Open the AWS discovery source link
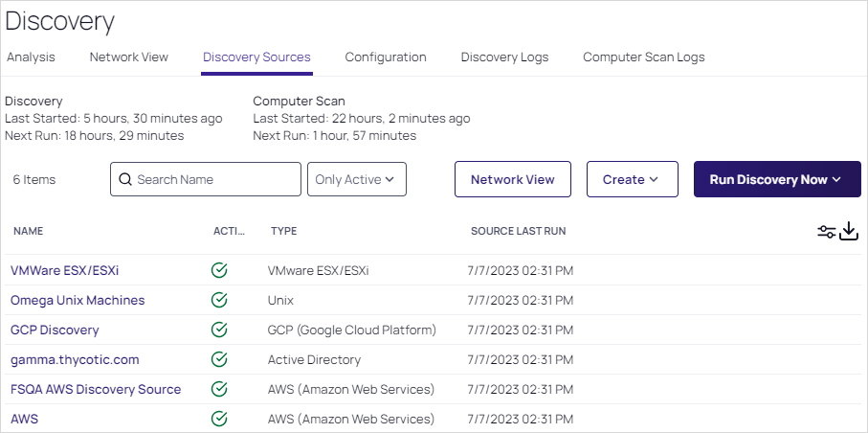This screenshot has height=433, width=868. coord(24,419)
